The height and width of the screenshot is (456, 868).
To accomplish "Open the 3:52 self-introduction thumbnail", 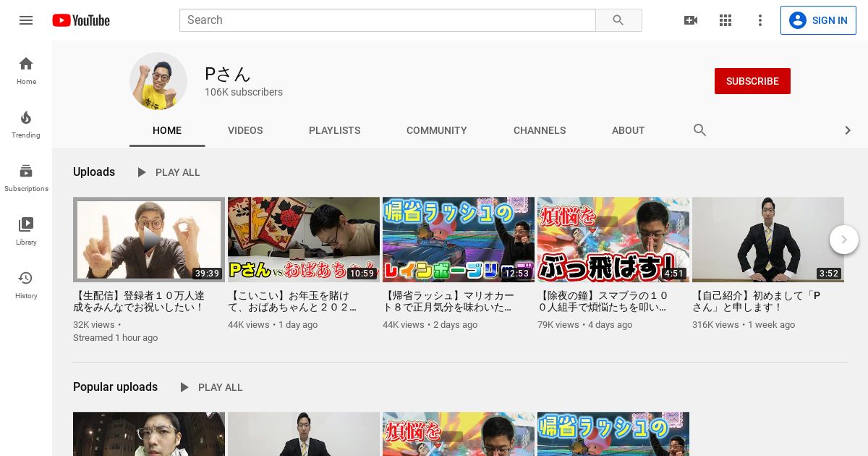I will (768, 240).
